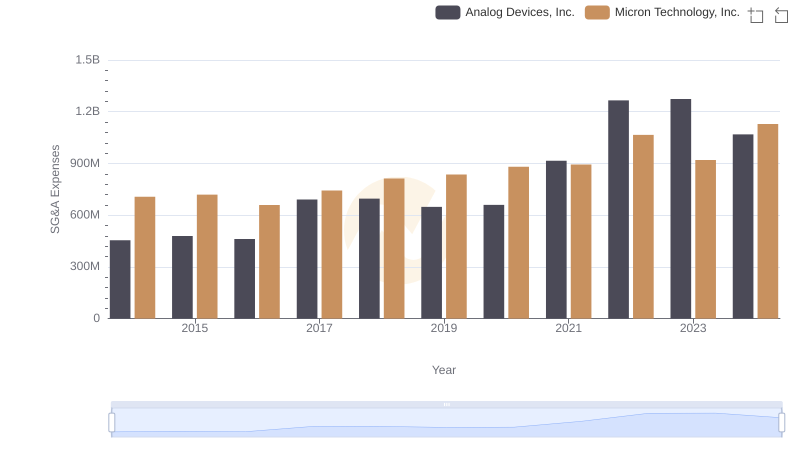Image resolution: width=800 pixels, height=461 pixels.
Task: Select the 2022 Analog Devices bar
Action: point(618,210)
